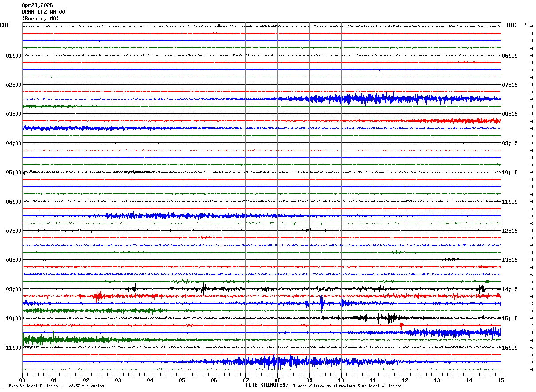Click the 12:15 UTC time label
This screenshot has width=536, height=392.
tap(509, 231)
